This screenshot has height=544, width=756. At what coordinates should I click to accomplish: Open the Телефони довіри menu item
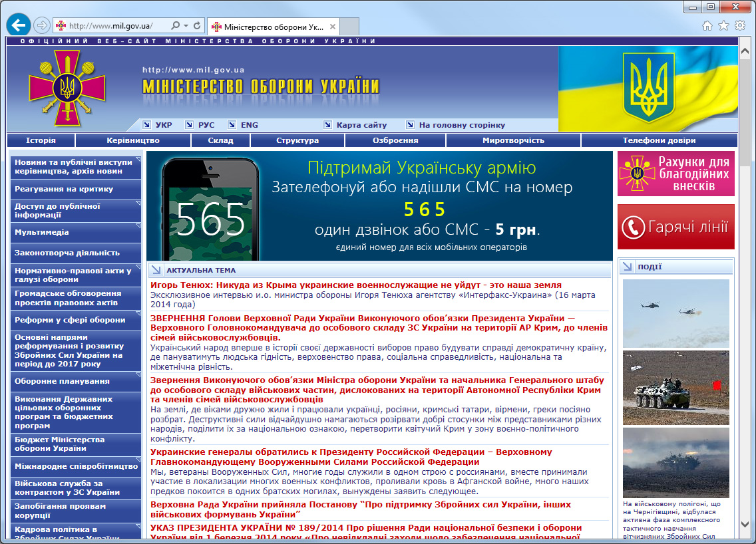click(659, 140)
